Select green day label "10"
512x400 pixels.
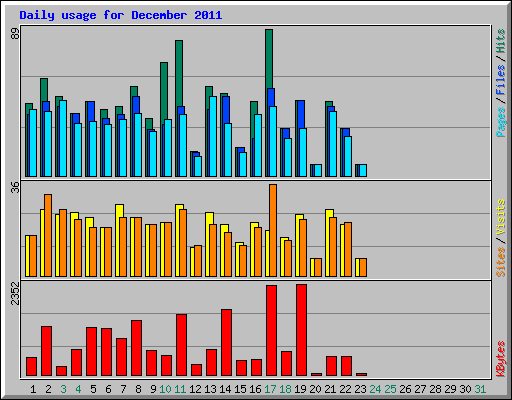tap(165, 389)
